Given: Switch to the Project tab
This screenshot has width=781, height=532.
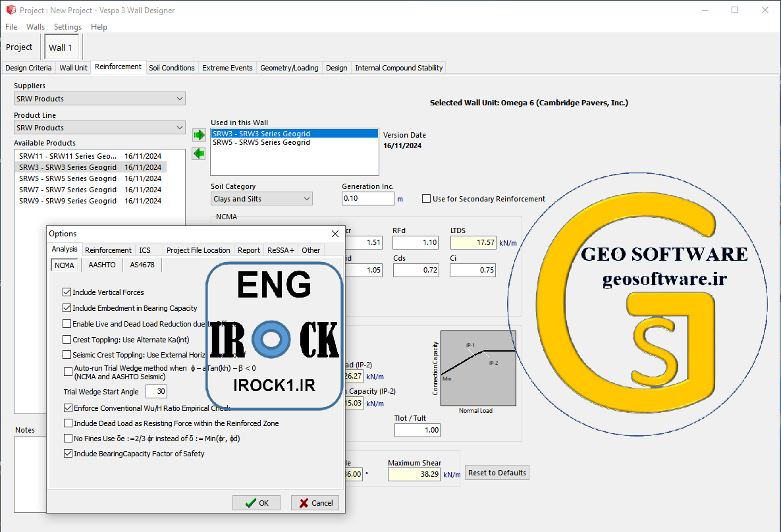Looking at the screenshot, I should click(x=19, y=47).
